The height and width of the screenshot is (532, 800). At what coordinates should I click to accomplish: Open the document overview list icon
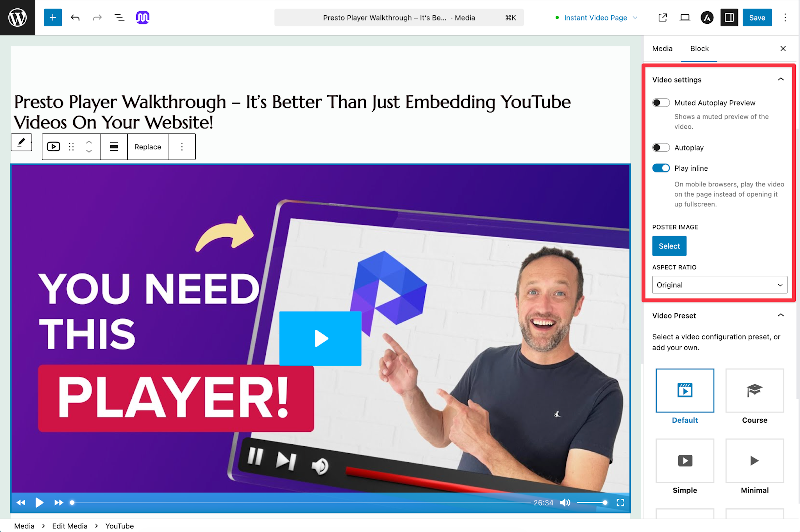tap(119, 18)
